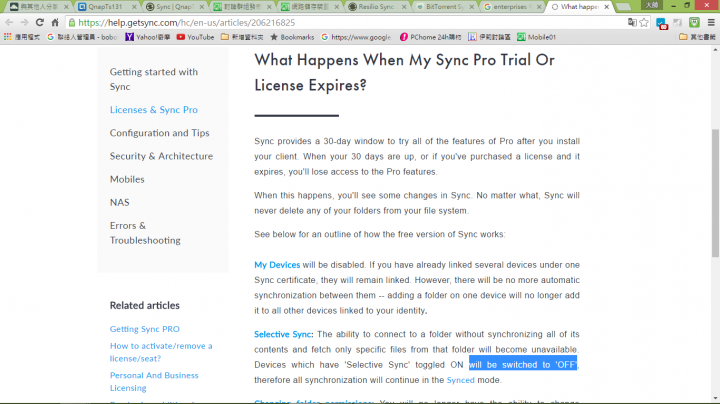The height and width of the screenshot is (404, 720).
Task: Open the Google contacts manager bookmark
Action: pyautogui.click(x=83, y=37)
